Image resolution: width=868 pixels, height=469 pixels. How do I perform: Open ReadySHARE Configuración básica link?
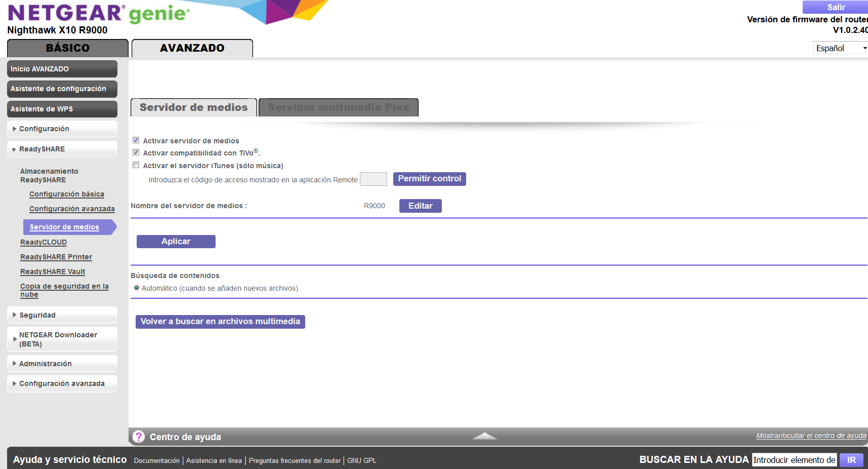[67, 194]
